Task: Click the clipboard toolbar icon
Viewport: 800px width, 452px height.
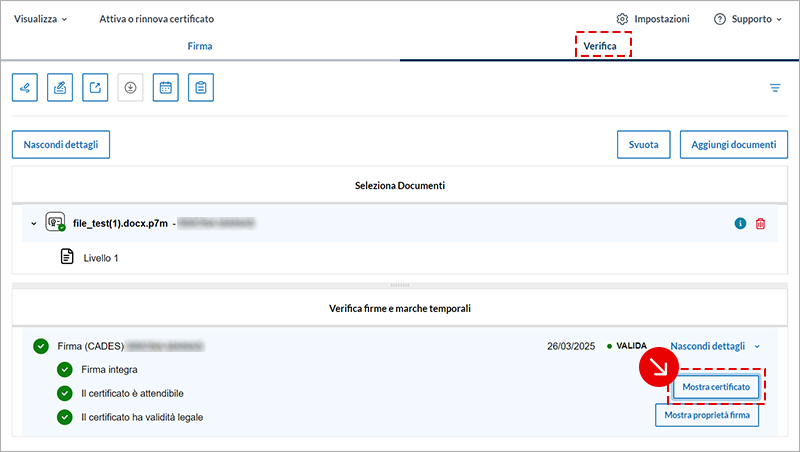Action: pos(201,88)
